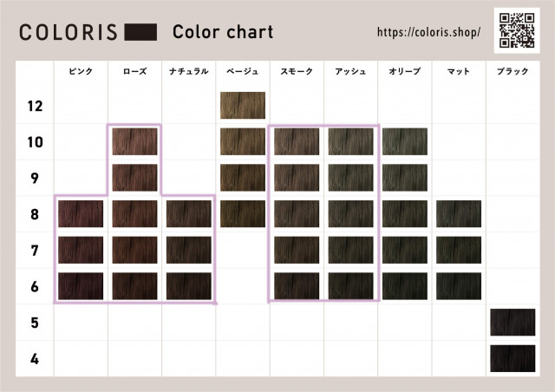Click the ベージュ column header
Viewport: 555px width, 392px height.
[243, 70]
